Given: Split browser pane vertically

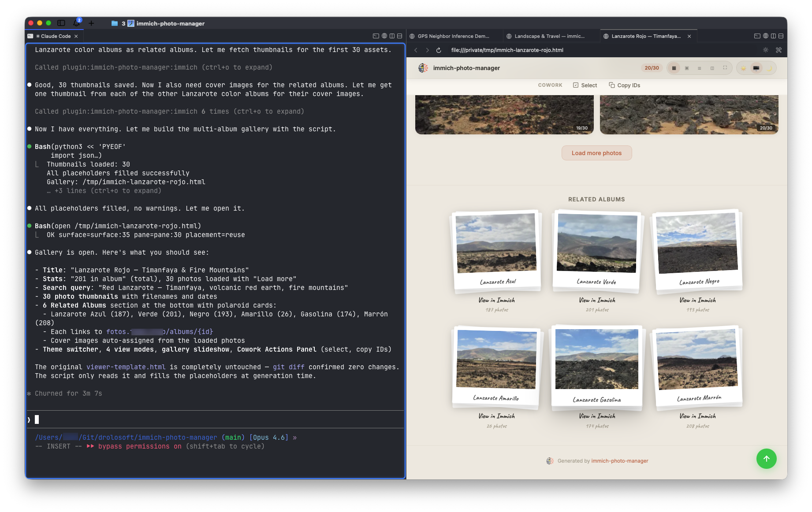Looking at the screenshot, I should click(x=773, y=36).
